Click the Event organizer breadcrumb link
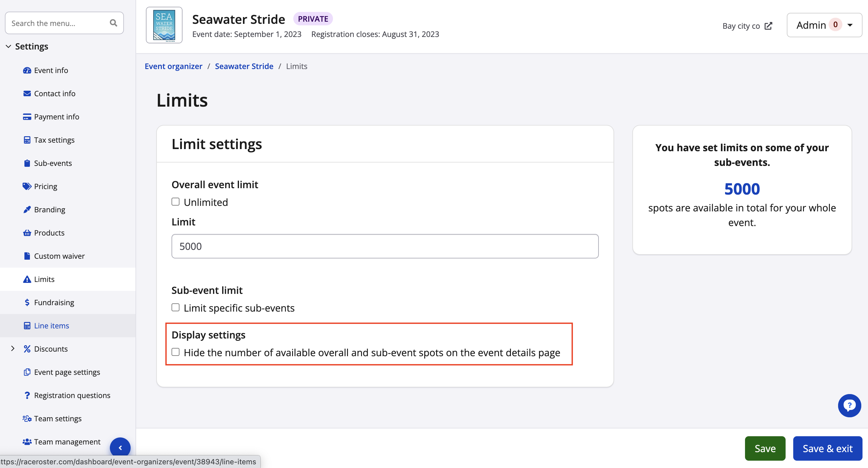Viewport: 868px width, 468px height. tap(174, 66)
